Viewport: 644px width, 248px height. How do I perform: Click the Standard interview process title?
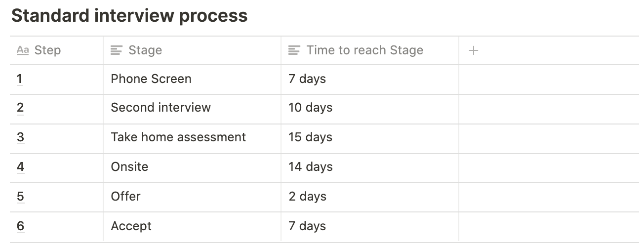point(129,16)
